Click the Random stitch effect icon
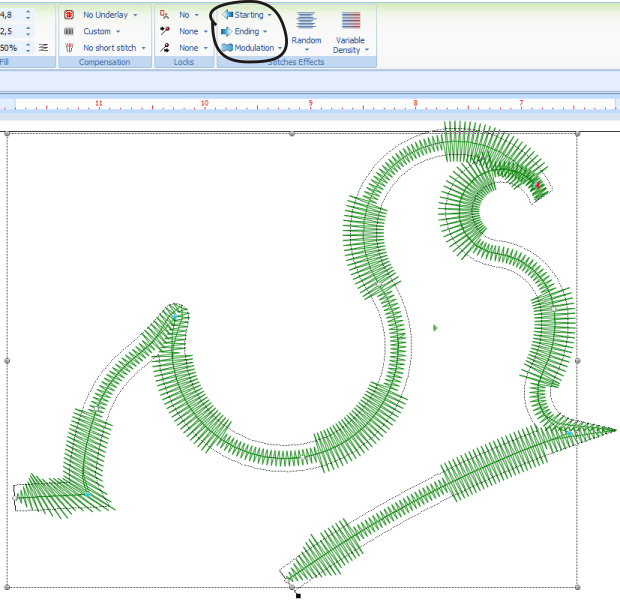 tap(306, 20)
